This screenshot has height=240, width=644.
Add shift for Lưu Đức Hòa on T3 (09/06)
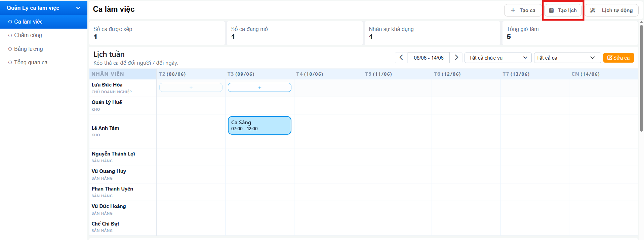[259, 88]
